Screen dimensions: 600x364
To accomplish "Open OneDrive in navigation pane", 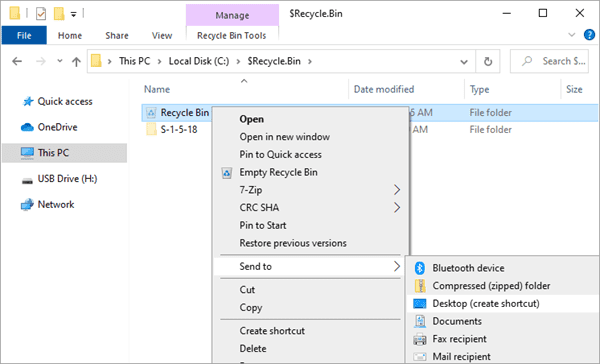I will 49,127.
